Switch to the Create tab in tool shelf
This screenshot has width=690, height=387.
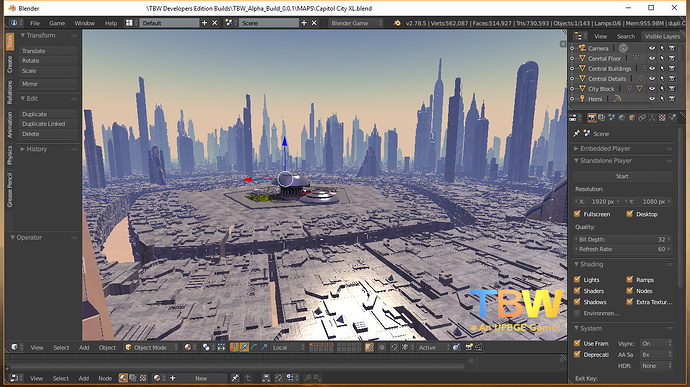[10, 65]
